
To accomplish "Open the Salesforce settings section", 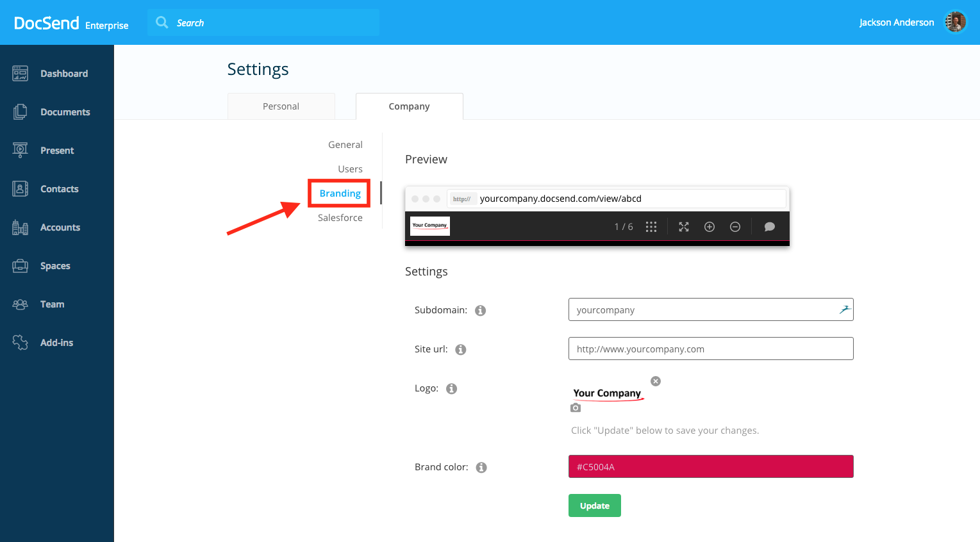I will 340,218.
